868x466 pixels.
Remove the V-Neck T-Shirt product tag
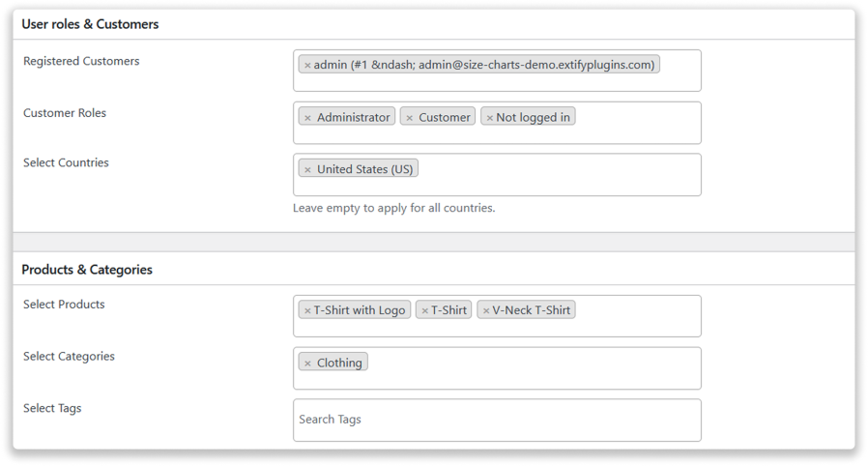coord(486,311)
